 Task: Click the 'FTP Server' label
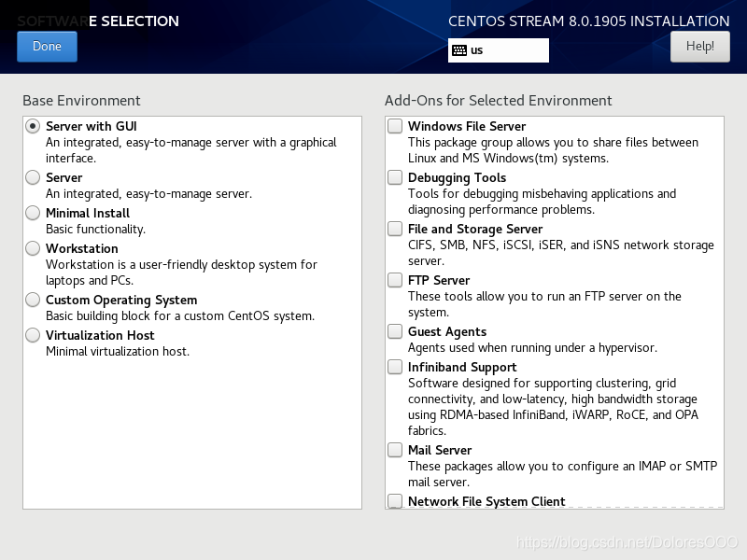coord(439,280)
